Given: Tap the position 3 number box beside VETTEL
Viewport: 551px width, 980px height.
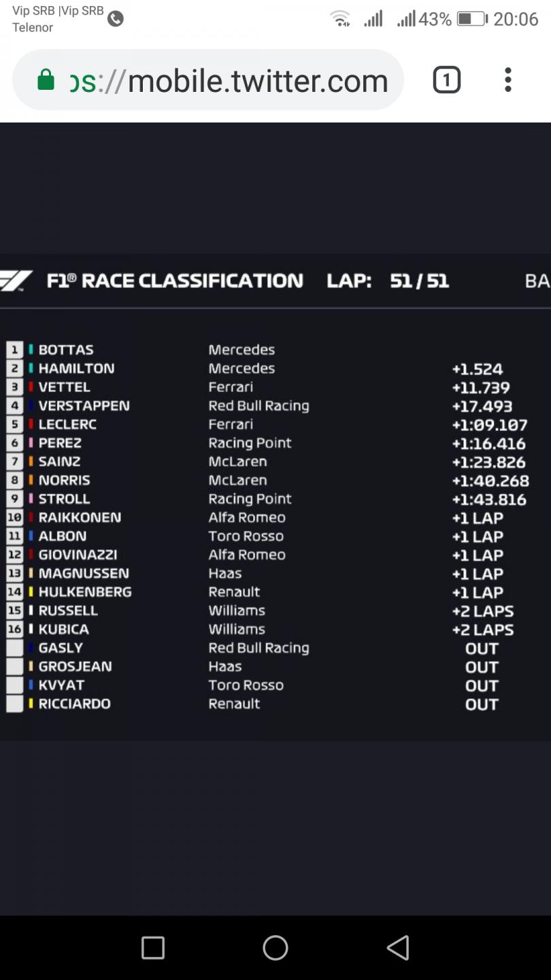Looking at the screenshot, I should (14, 387).
